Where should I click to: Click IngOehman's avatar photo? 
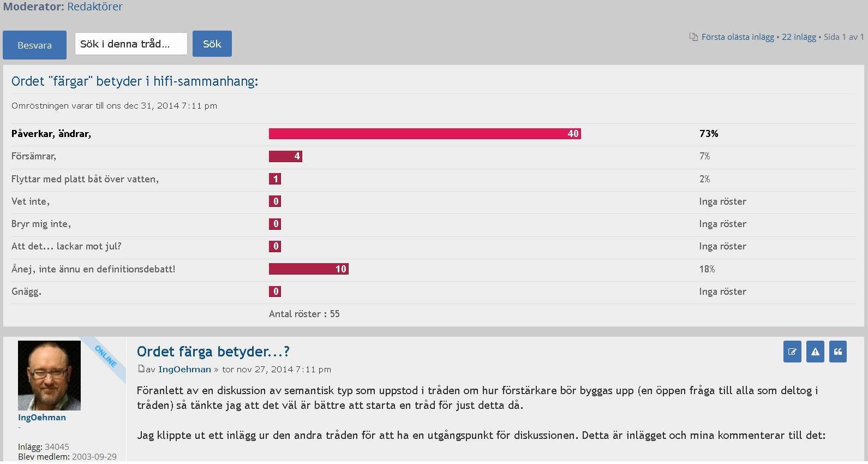(x=49, y=376)
